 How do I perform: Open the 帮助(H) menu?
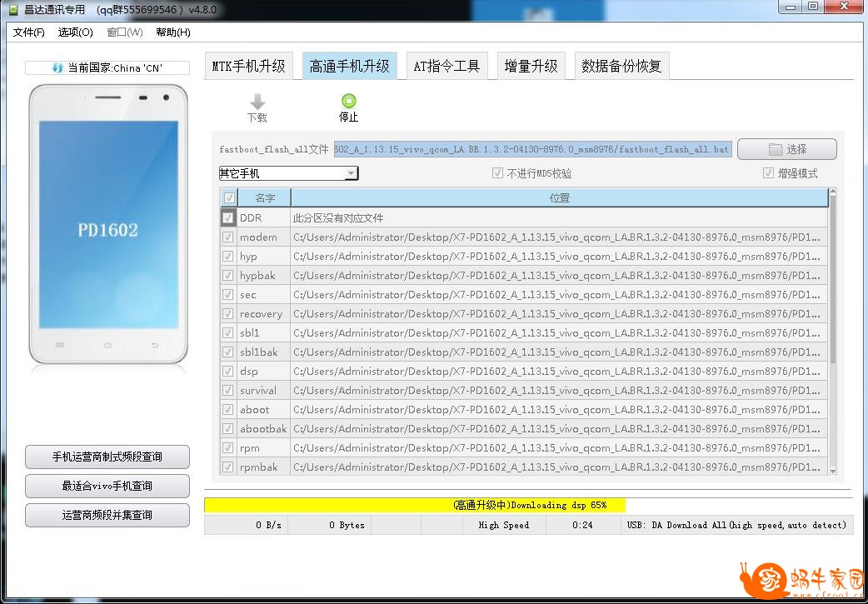(173, 32)
